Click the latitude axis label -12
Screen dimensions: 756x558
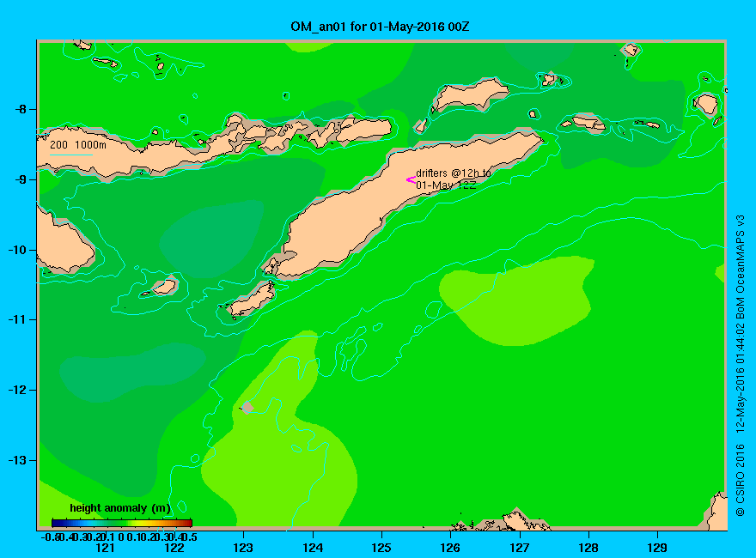coord(17,390)
